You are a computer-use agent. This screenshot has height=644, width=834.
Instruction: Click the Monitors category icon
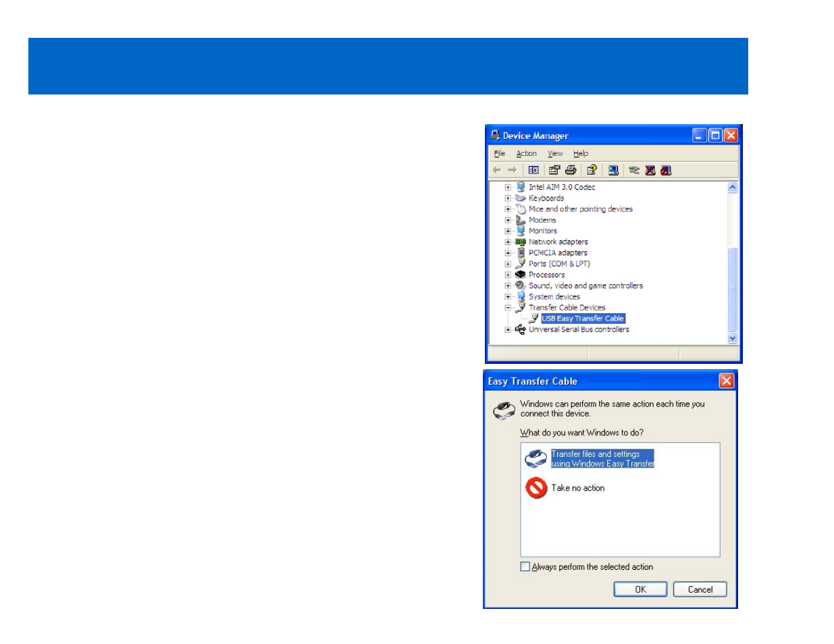[521, 231]
